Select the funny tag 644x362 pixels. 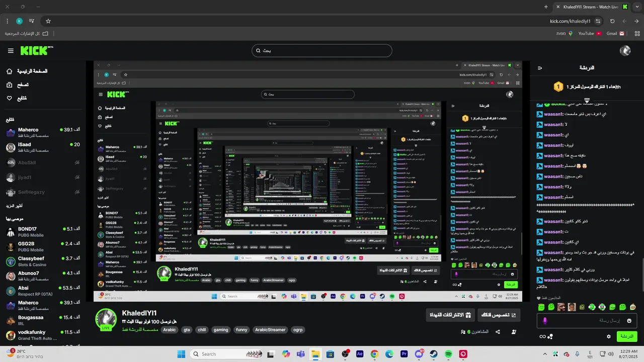[x=242, y=330]
